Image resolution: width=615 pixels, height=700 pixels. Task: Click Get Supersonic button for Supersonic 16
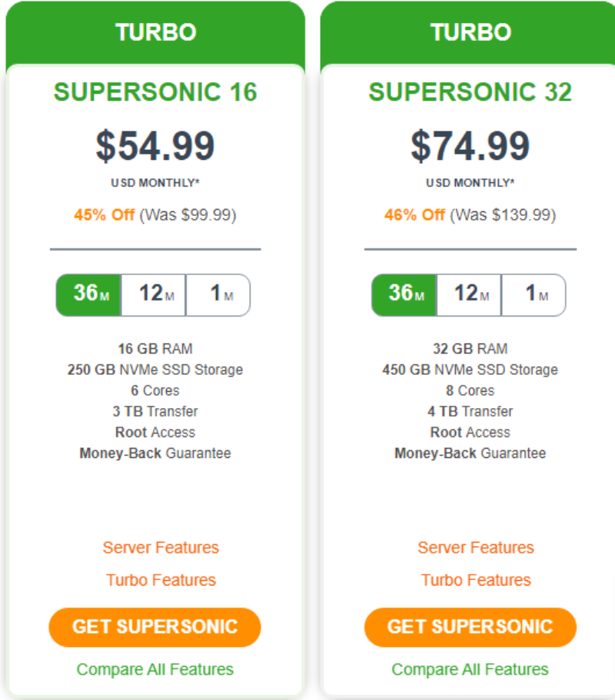(155, 627)
